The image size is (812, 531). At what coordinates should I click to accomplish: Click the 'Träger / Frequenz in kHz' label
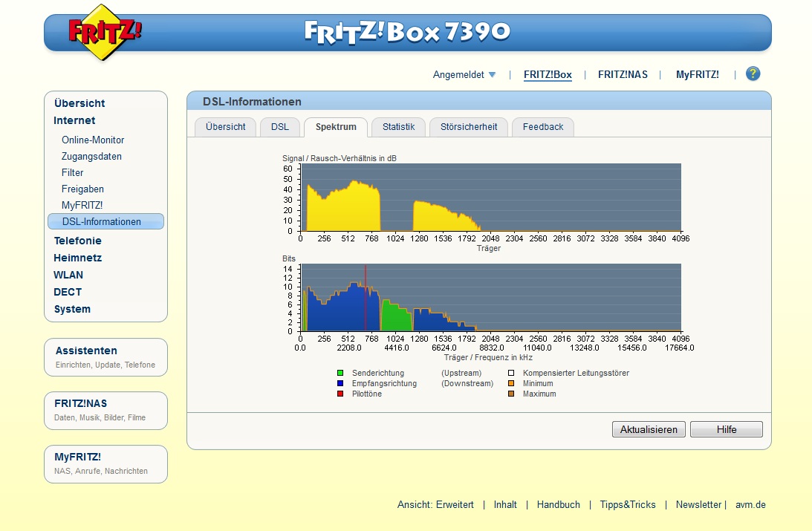click(x=488, y=358)
